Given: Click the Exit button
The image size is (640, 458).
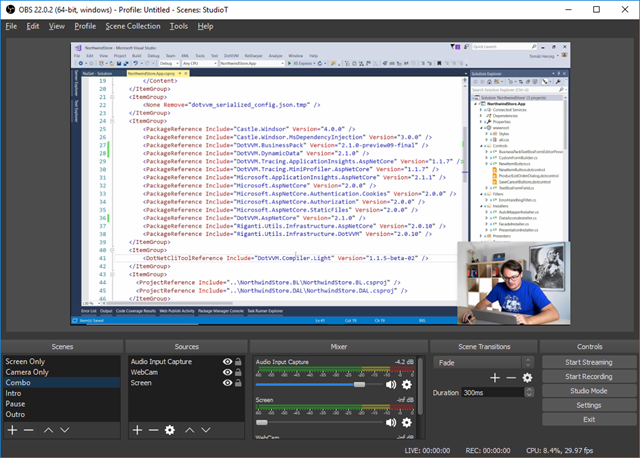Looking at the screenshot, I should (589, 419).
